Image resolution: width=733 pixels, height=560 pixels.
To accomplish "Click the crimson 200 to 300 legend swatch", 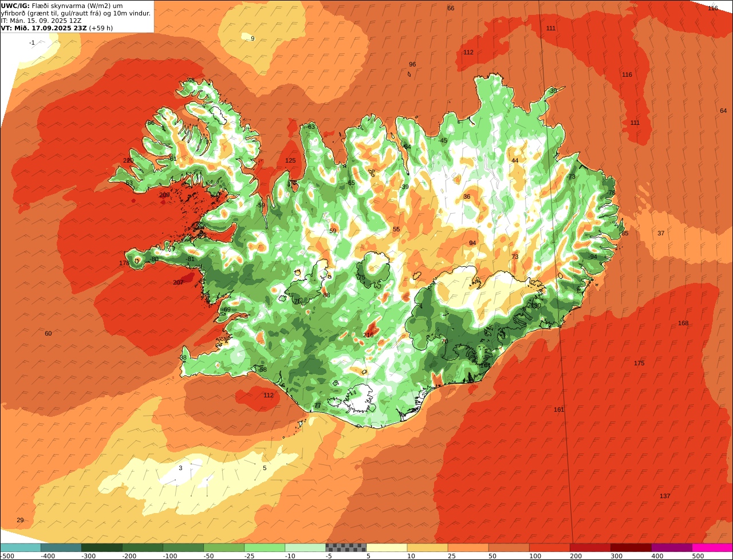I will [x=590, y=547].
